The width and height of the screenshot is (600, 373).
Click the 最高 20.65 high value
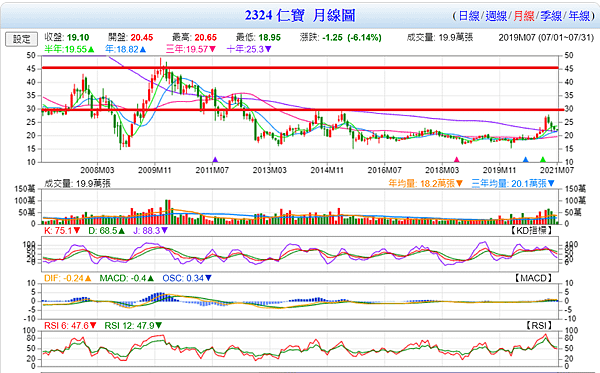(194, 37)
